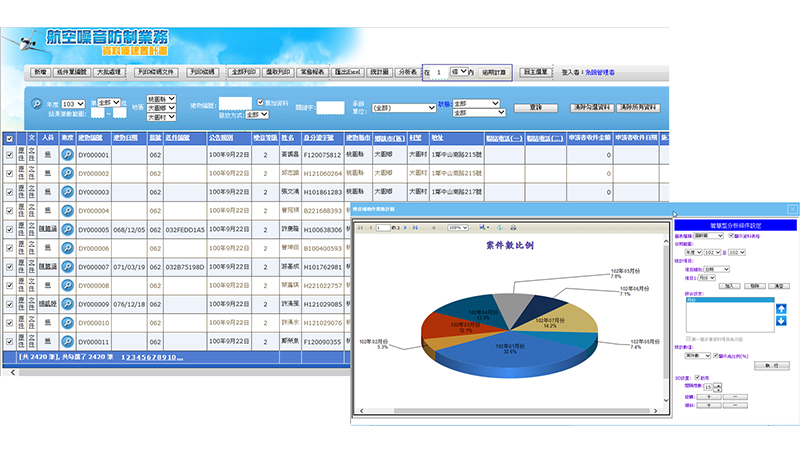The height and width of the screenshot is (453, 800).
Task: Toggle the select-all checkbox in table header
Action: tap(9, 138)
